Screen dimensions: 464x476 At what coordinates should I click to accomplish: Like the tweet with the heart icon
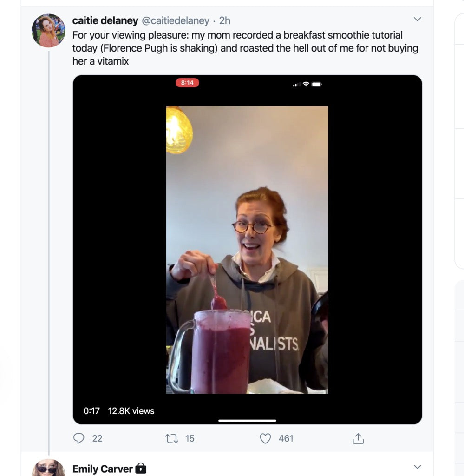click(265, 438)
